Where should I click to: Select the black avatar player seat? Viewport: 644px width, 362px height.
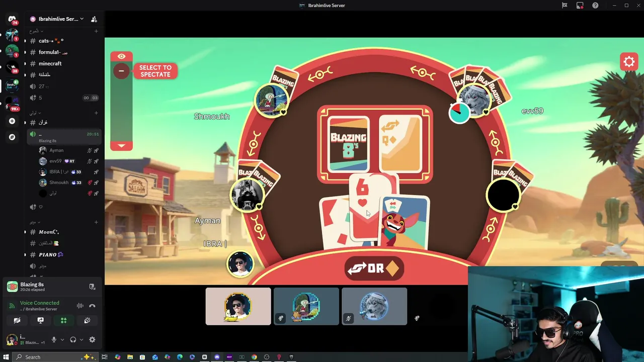click(x=503, y=196)
